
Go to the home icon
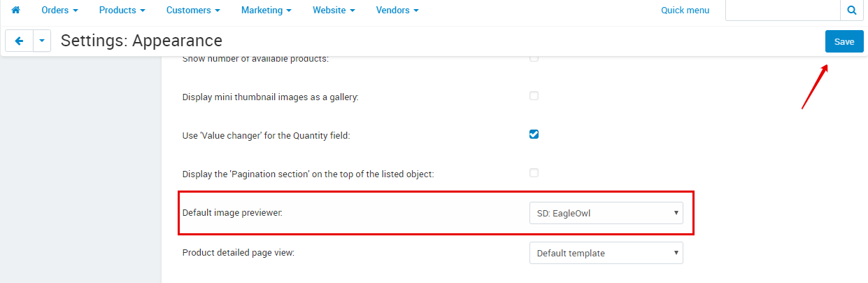16,11
